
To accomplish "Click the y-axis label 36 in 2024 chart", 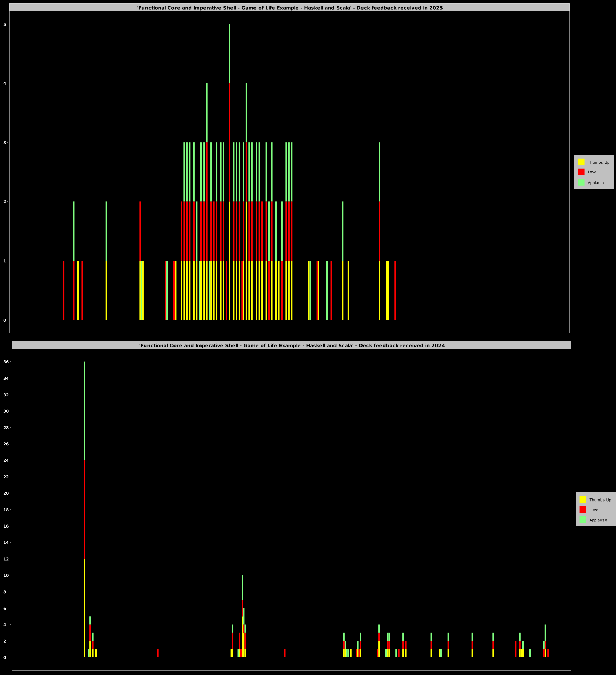I will coord(6,362).
